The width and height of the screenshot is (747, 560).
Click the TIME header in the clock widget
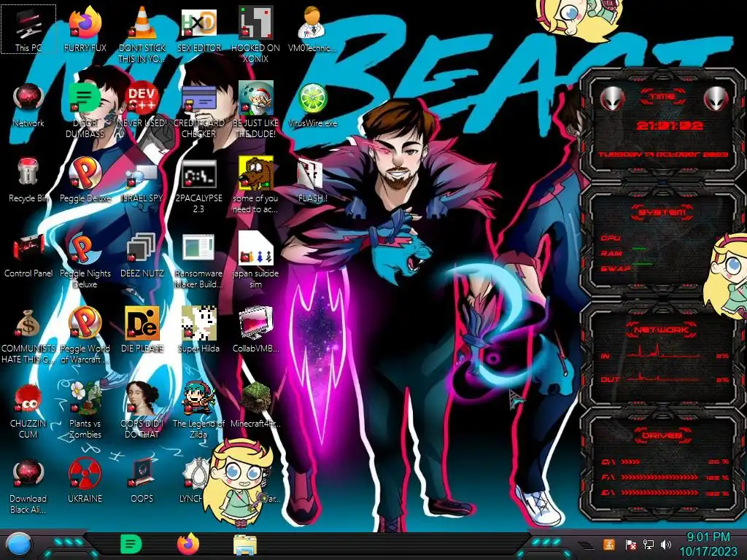point(662,97)
